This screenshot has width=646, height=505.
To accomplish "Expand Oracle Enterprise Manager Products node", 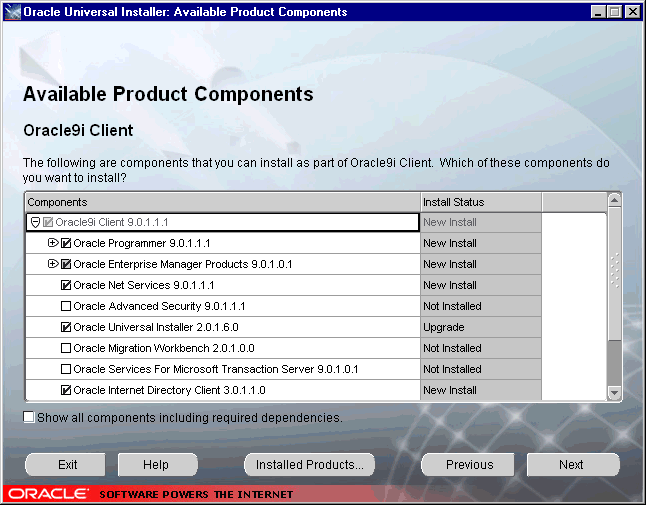I will (52, 264).
